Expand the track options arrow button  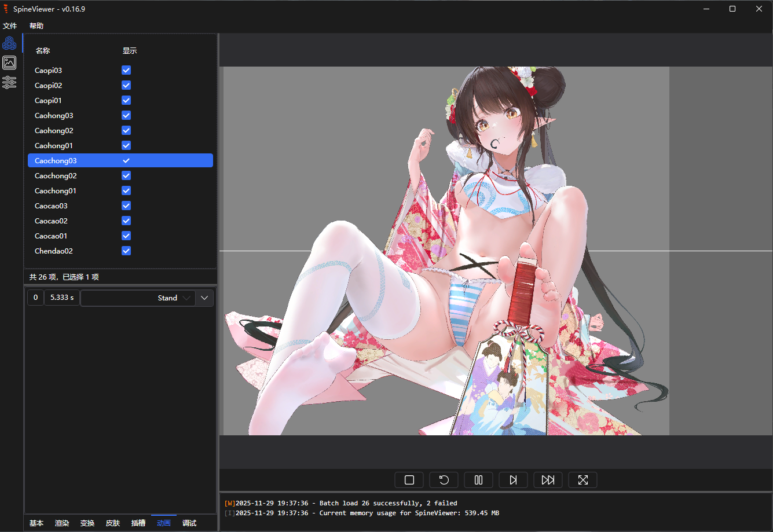click(x=204, y=298)
